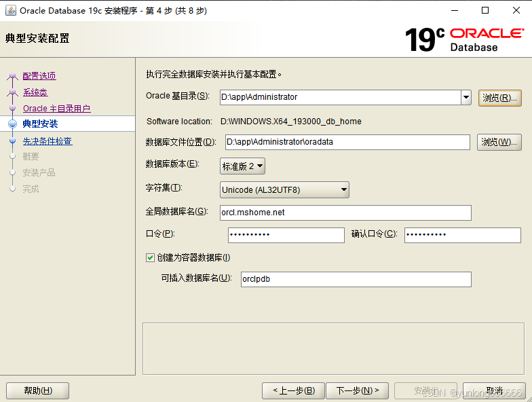The height and width of the screenshot is (402, 532).
Task: Click the 上一步(B) back button
Action: 293,390
